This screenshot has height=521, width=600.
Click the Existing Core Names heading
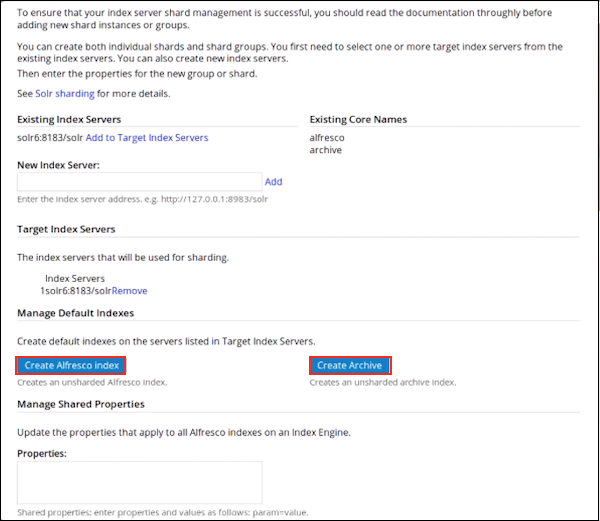point(358,120)
